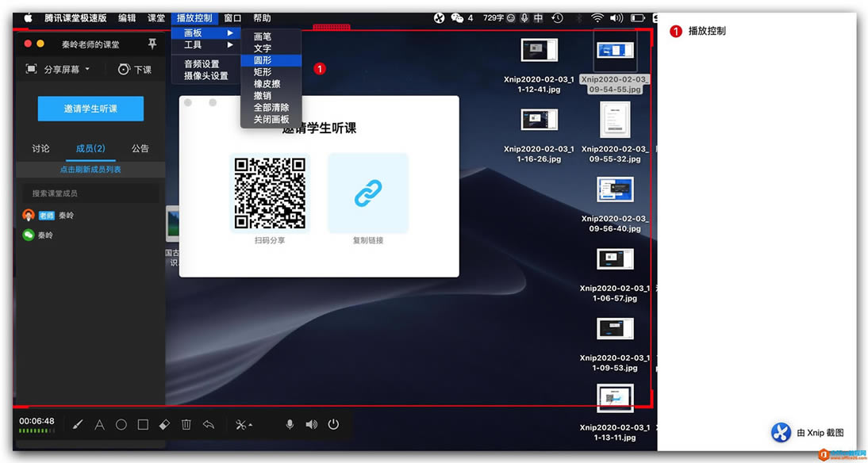This screenshot has width=868, height=463.
Task: Select desktop file Xnip2020-02-03_11-12-41.jpg
Action: coord(540,66)
